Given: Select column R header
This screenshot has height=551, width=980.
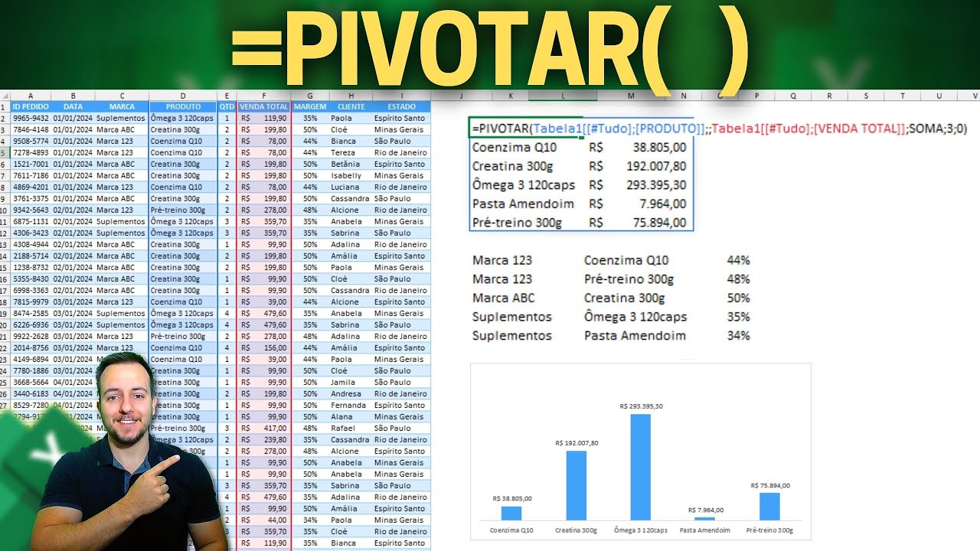Looking at the screenshot, I should (x=829, y=96).
